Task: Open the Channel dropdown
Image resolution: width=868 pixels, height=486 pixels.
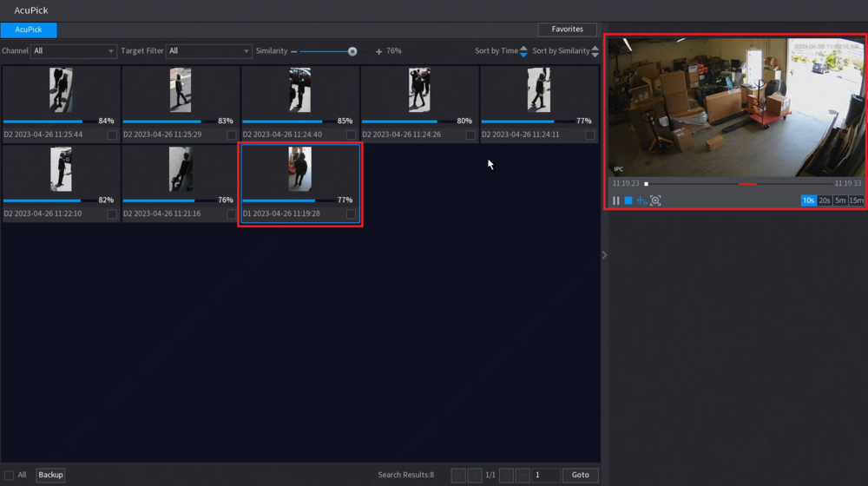Action: tap(73, 51)
